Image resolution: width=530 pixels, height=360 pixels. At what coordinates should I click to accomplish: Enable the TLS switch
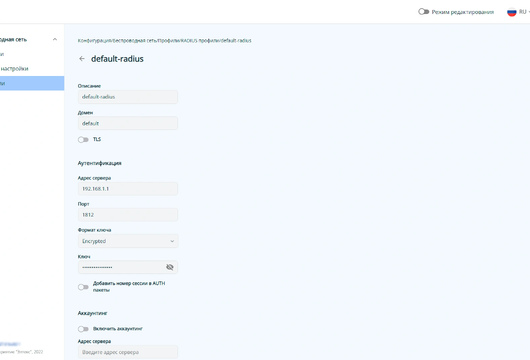[x=83, y=140]
